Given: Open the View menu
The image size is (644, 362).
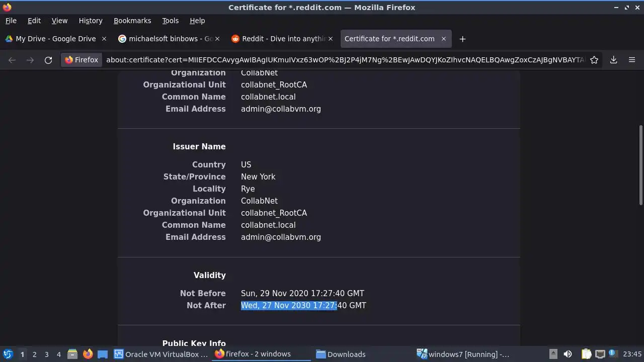Looking at the screenshot, I should point(59,21).
